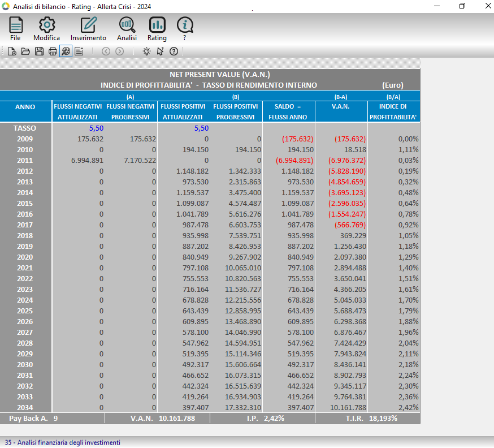Click the ANNO column header
494x448 pixels.
point(25,107)
